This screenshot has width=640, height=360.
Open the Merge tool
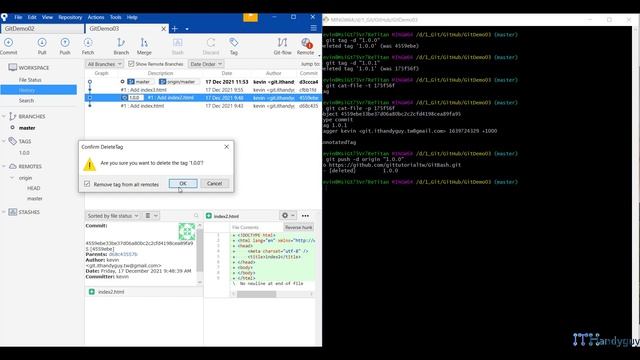[144, 46]
